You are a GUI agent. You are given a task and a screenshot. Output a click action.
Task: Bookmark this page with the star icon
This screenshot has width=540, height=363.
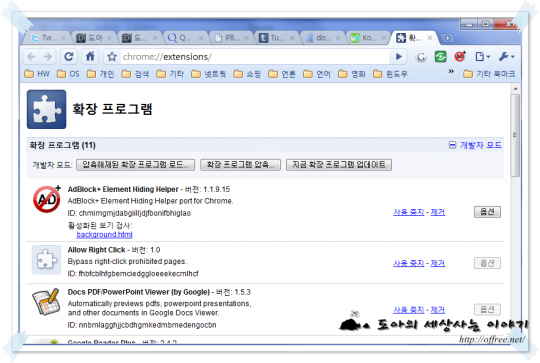coord(112,56)
